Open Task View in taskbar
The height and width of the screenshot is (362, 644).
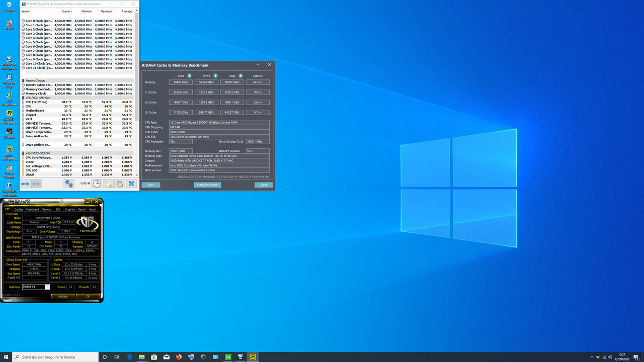coord(117,357)
